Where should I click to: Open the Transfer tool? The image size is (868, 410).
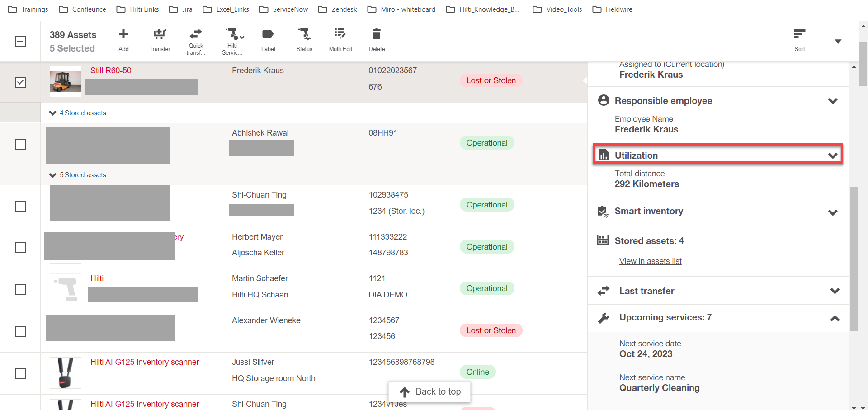click(160, 40)
